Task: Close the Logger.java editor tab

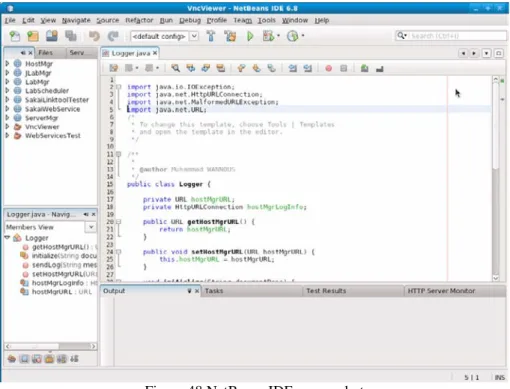Action: click(155, 53)
